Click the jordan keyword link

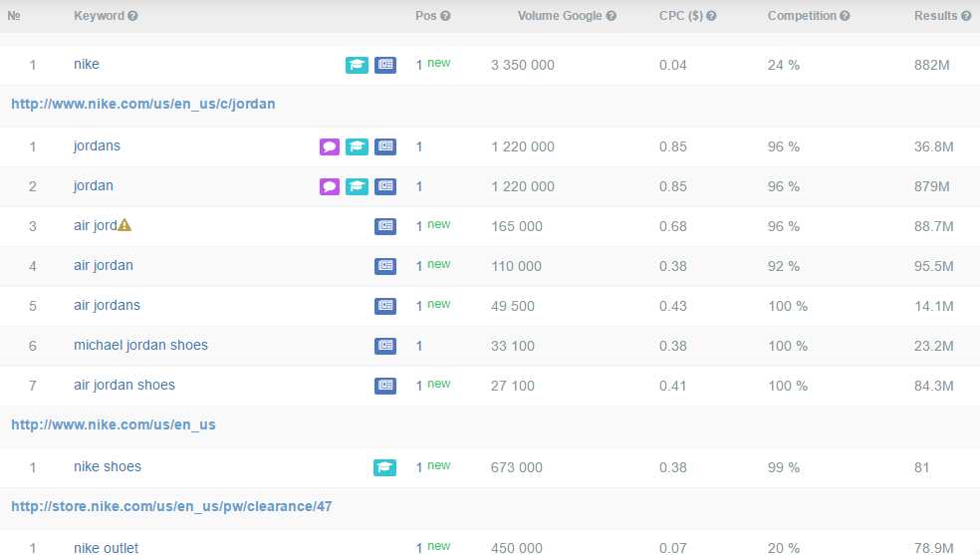[94, 186]
